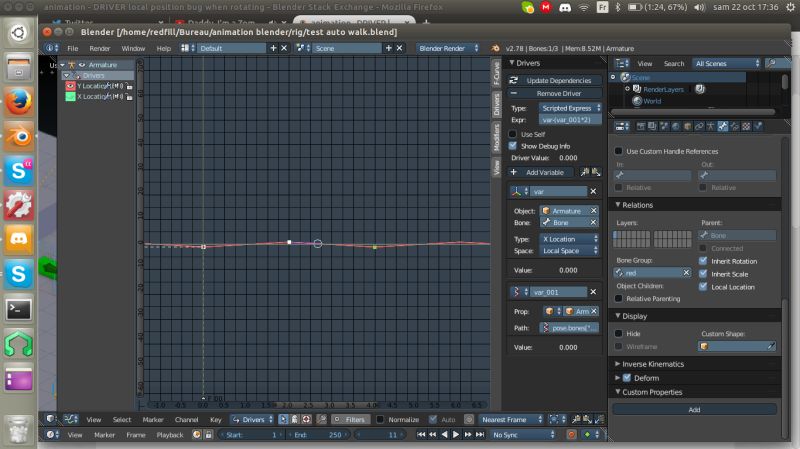Click the RenderLayers icon to the right of its row
The image size is (800, 449).
[x=700, y=89]
